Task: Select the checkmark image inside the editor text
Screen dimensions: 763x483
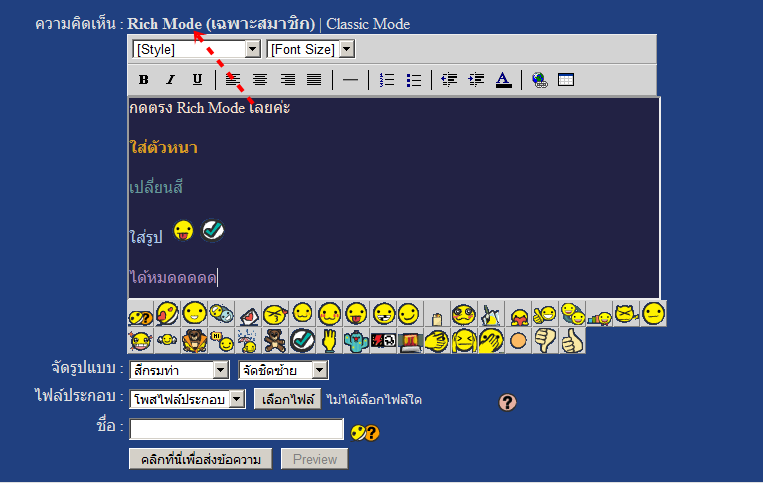Action: [213, 230]
